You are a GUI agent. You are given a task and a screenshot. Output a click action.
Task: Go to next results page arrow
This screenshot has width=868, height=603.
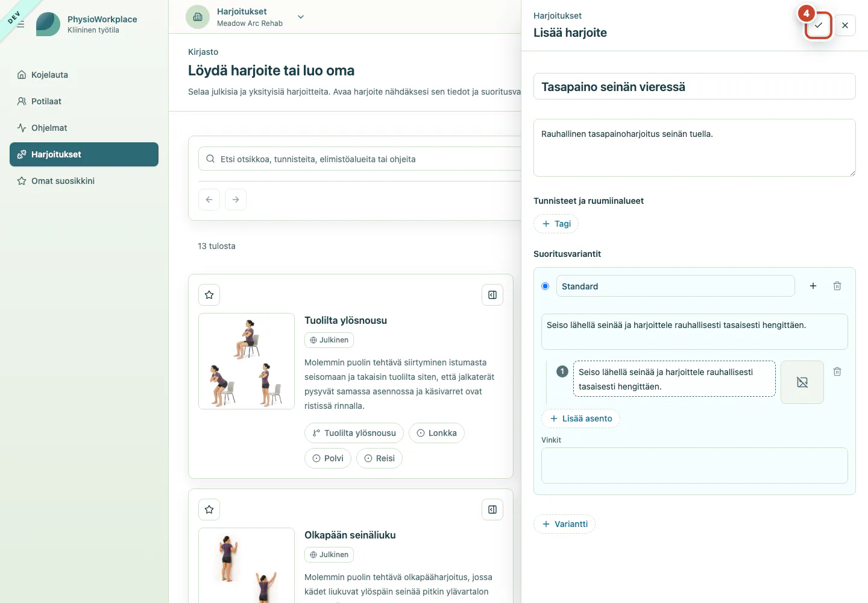pyautogui.click(x=236, y=200)
